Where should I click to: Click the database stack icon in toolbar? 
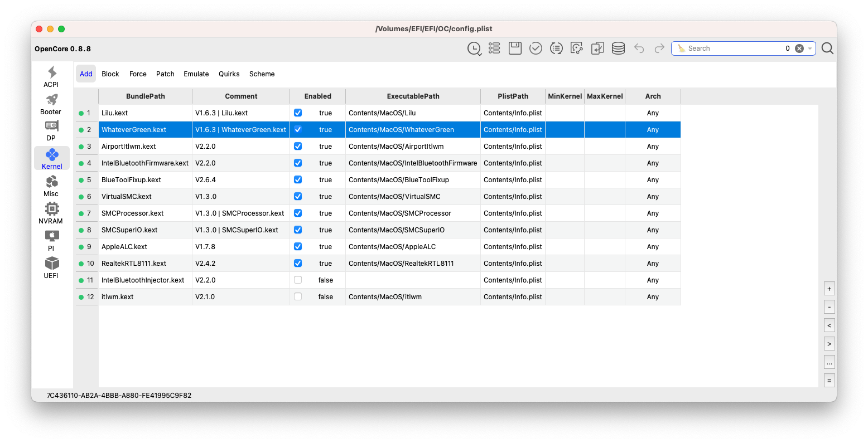(x=618, y=48)
